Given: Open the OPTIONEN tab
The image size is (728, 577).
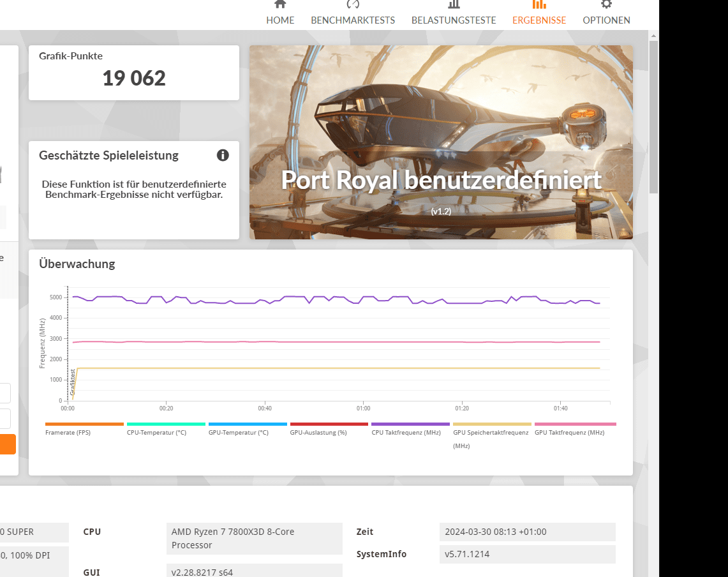Looking at the screenshot, I should (606, 20).
